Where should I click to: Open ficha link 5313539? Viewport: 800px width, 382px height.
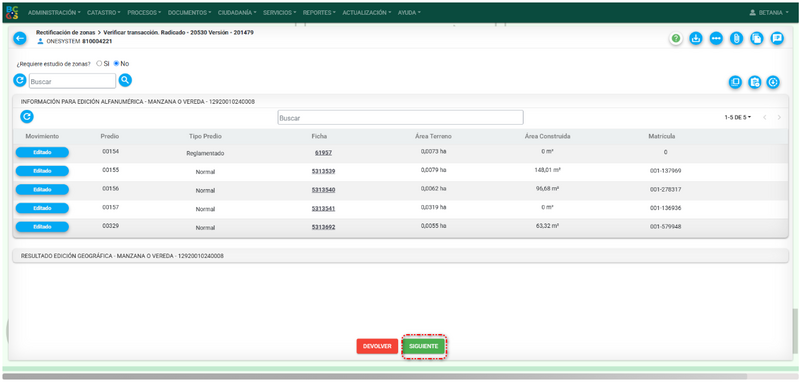point(323,171)
